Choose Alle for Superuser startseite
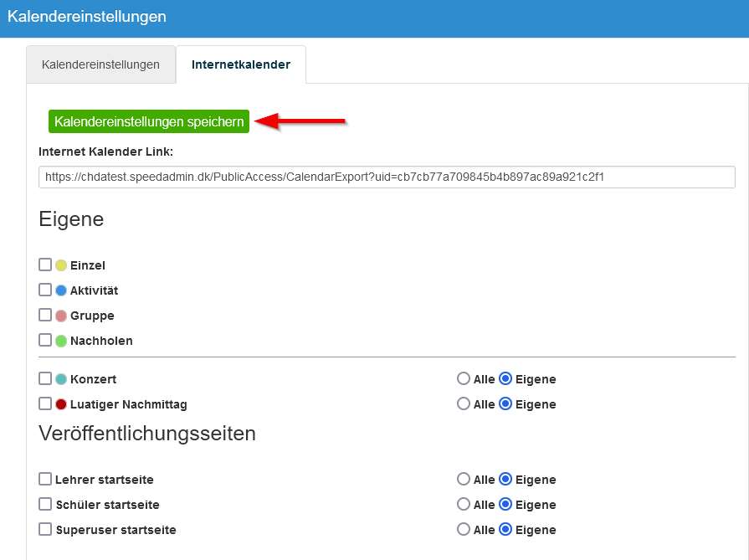749x560 pixels. 464,529
